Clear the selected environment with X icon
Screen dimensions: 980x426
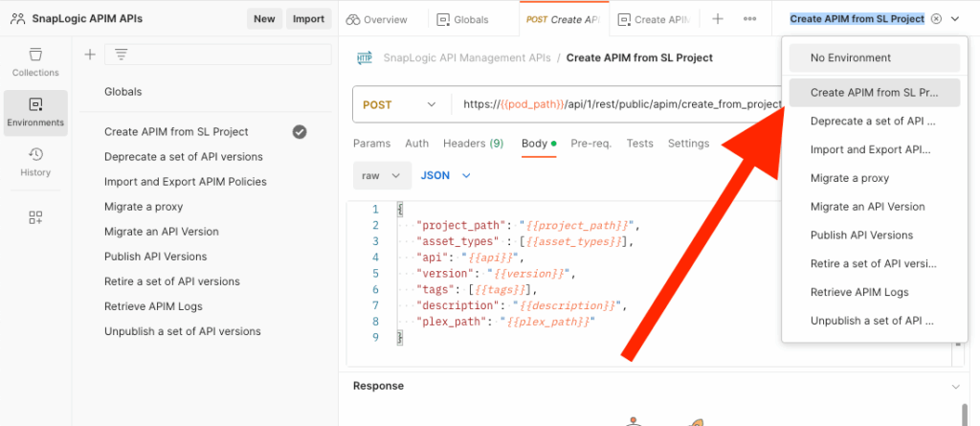(936, 19)
